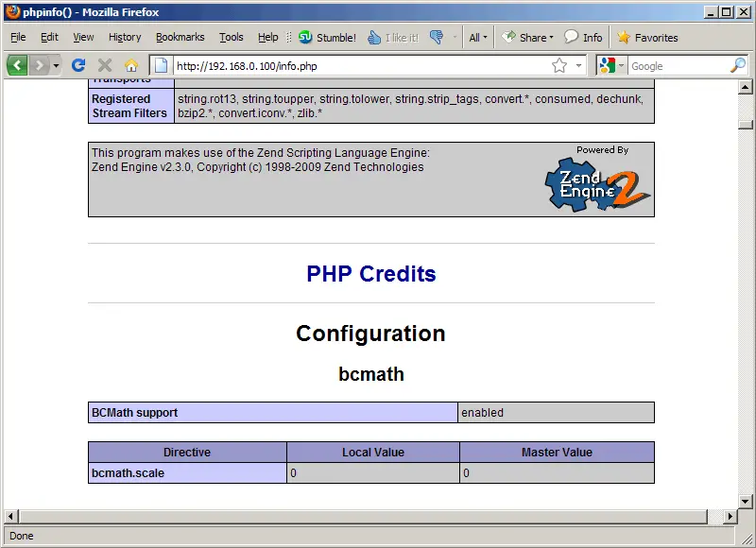Open the File menu

[18, 37]
